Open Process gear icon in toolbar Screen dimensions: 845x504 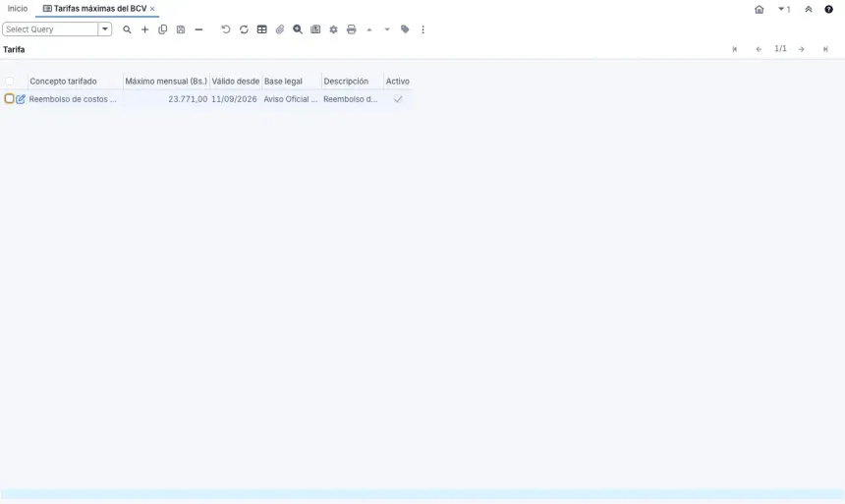tap(334, 29)
